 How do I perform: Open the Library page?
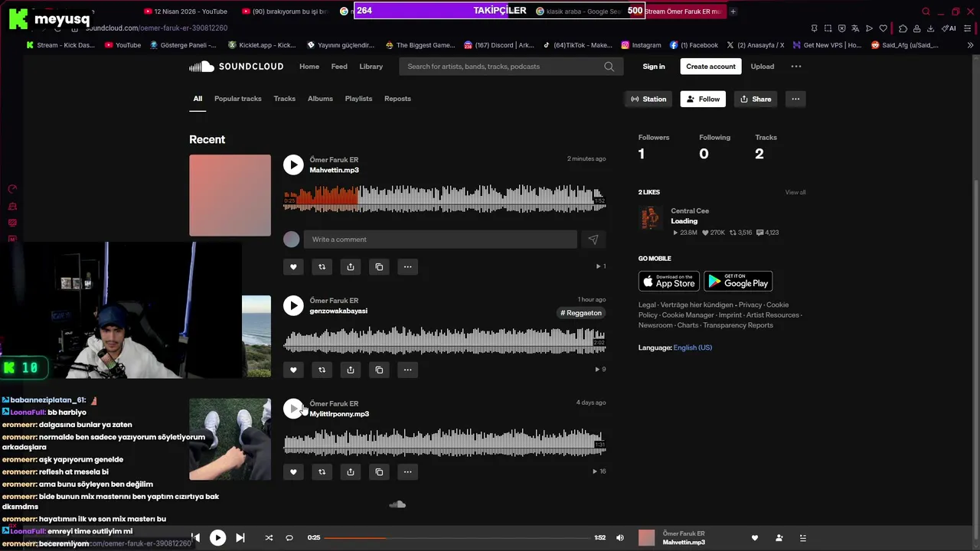click(371, 67)
